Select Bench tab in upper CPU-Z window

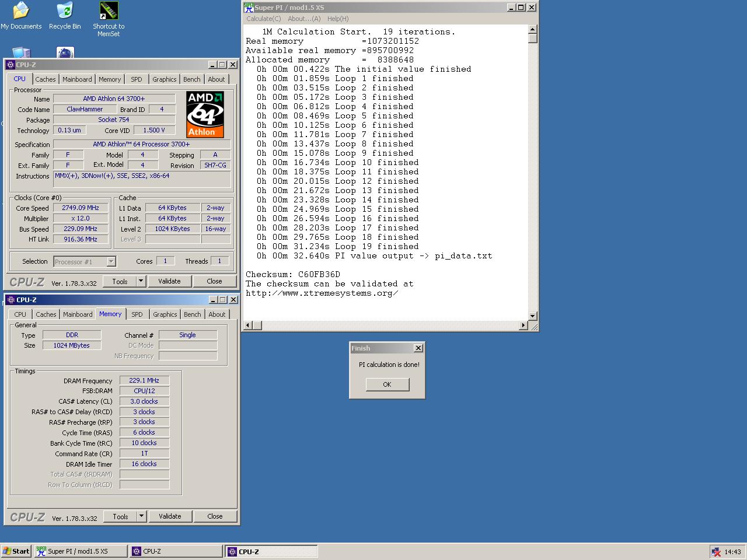click(x=191, y=79)
